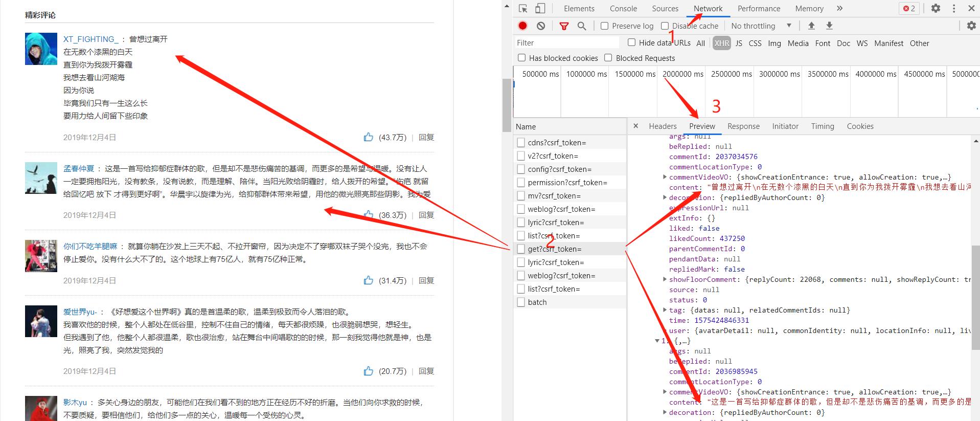Image resolution: width=980 pixels, height=421 pixels.
Task: Expand commentVideoVO of comment 2037034576
Action: tap(665, 177)
